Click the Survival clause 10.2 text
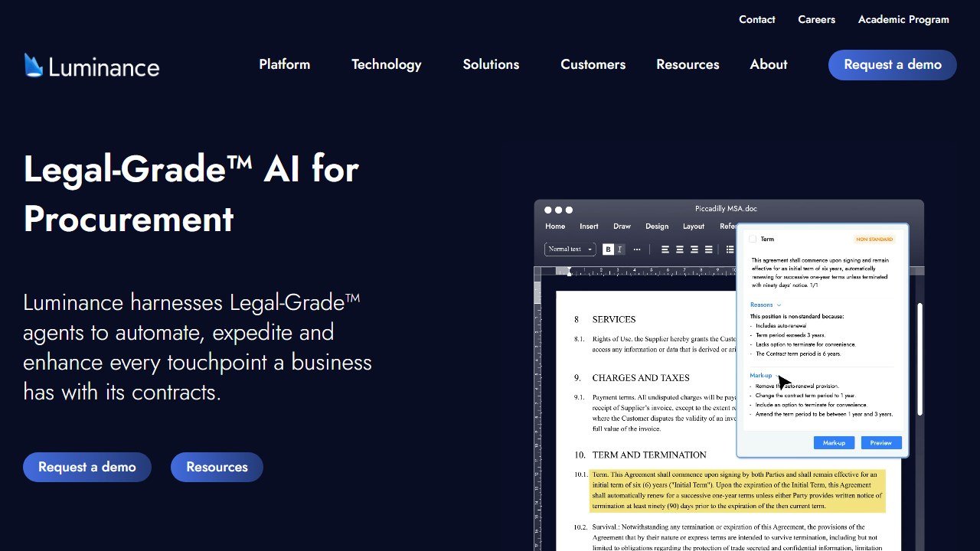Image resolution: width=980 pixels, height=551 pixels. [x=736, y=537]
